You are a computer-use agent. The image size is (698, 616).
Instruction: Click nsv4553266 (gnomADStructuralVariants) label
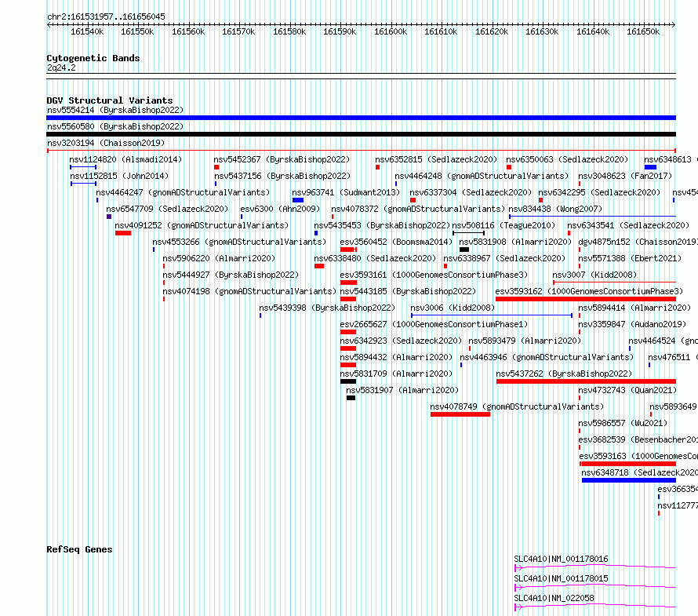tap(239, 242)
